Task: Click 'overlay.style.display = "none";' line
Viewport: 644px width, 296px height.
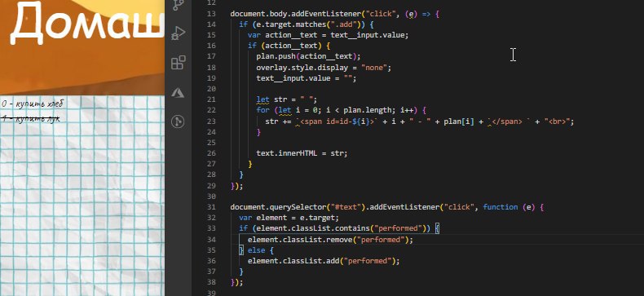Action: tap(324, 68)
